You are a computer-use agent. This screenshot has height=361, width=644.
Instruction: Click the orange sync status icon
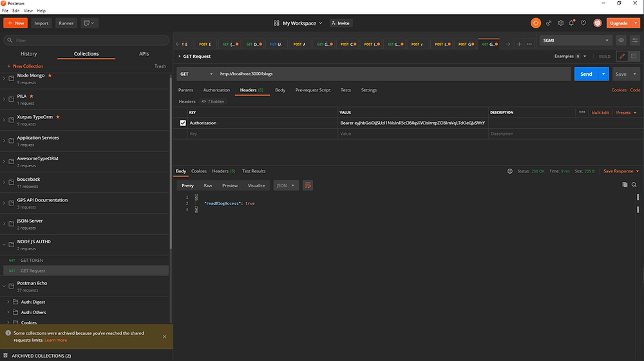point(536,23)
